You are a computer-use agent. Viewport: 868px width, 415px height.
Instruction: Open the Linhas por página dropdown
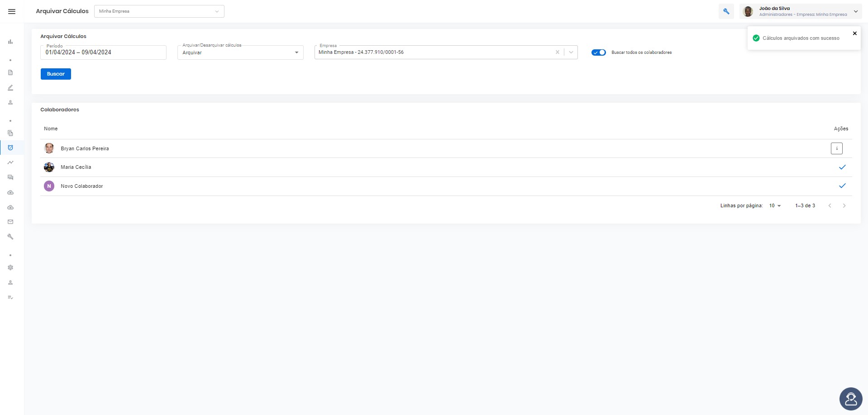(775, 205)
